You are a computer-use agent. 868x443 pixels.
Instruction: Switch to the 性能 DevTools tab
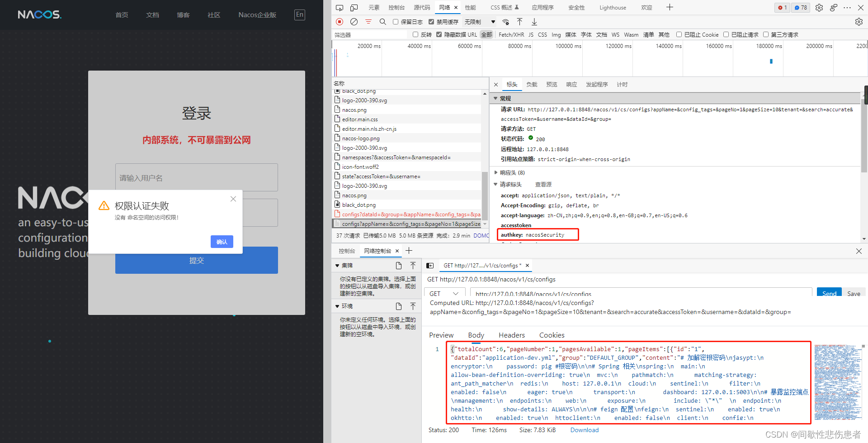click(470, 7)
